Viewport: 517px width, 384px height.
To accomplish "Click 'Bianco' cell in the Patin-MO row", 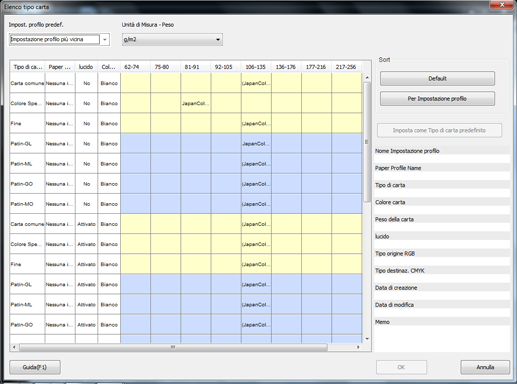I will pyautogui.click(x=109, y=204).
